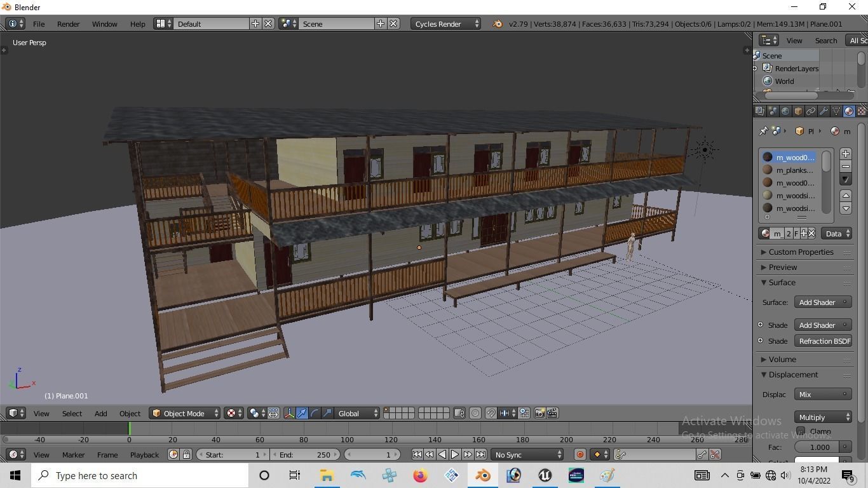The image size is (868, 488).
Task: Open the Texture checkerboard tab
Action: pyautogui.click(x=862, y=111)
